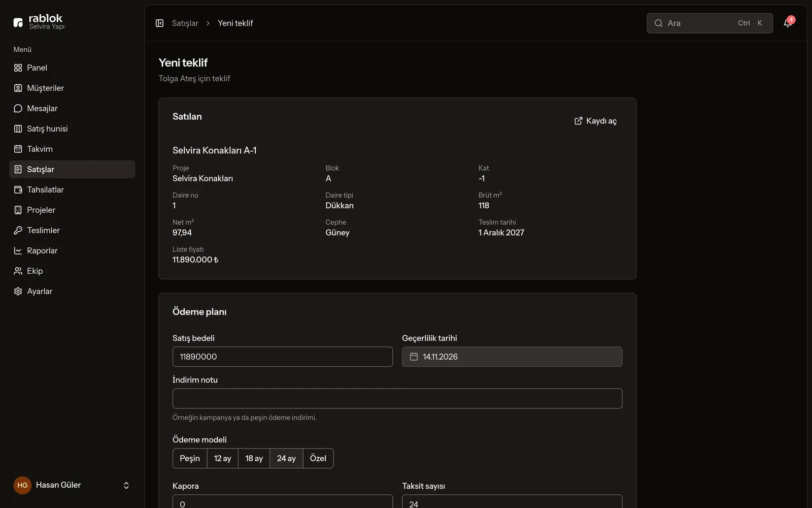Screen dimensions: 812x508
Task: Open Tahsilatlar from the sidebar menu
Action: [72, 189]
